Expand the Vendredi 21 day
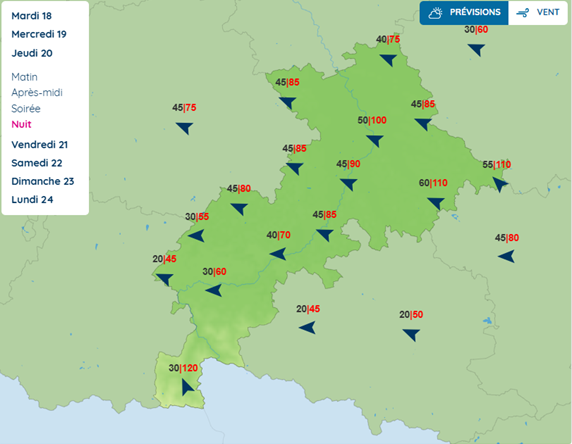Screen dimensions: 572x444 point(40,144)
